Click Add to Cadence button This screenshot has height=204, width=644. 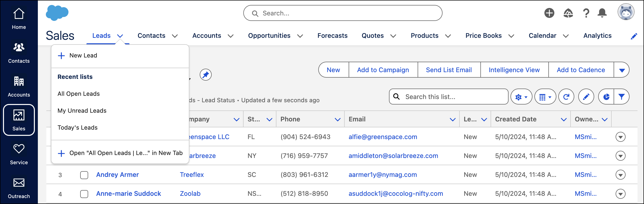tap(581, 70)
